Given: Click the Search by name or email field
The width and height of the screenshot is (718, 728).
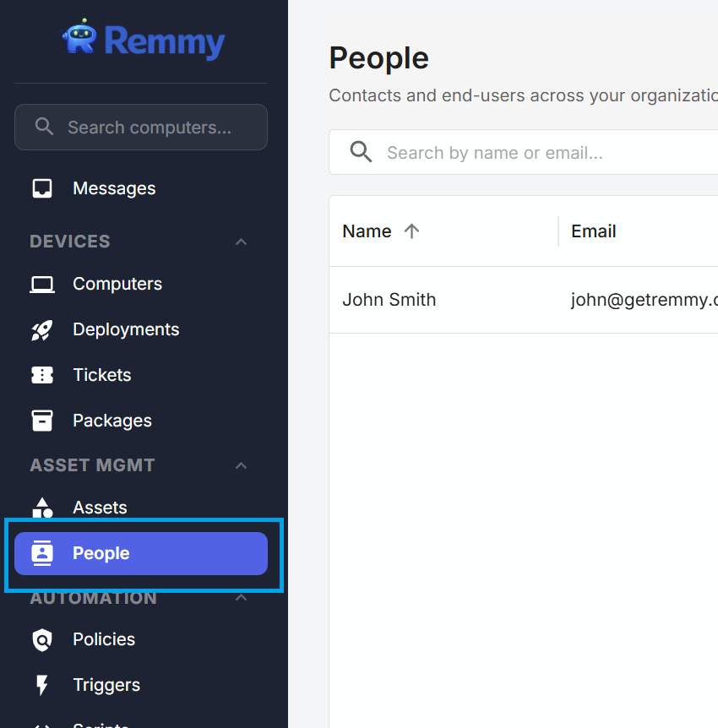Looking at the screenshot, I should pyautogui.click(x=541, y=153).
